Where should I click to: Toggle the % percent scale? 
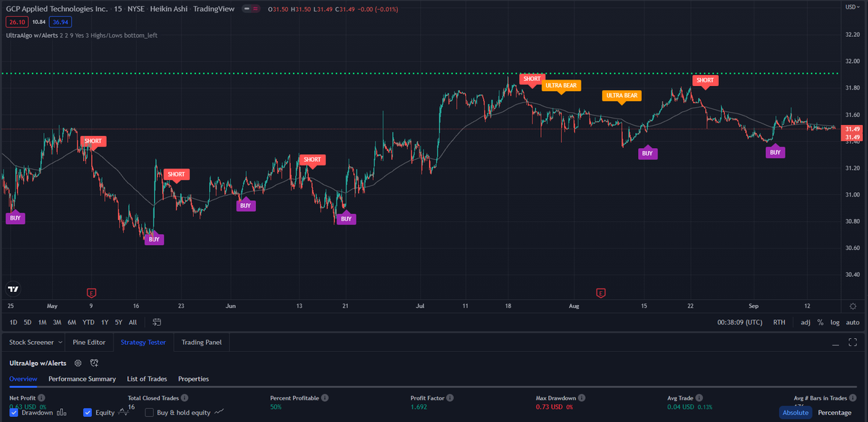pyautogui.click(x=820, y=322)
